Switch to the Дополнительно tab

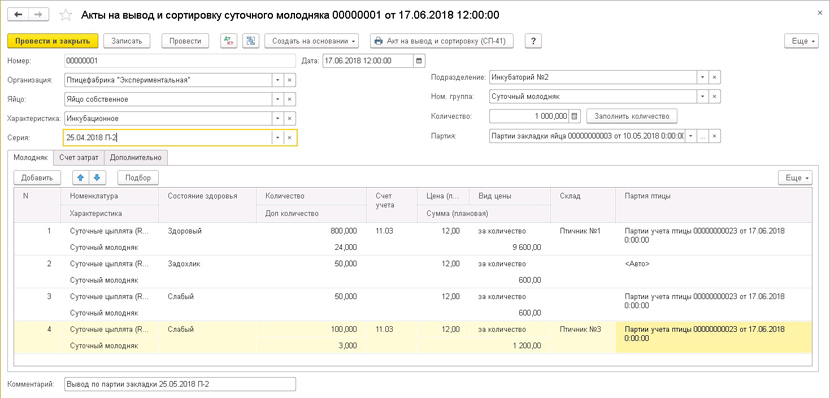(136, 157)
